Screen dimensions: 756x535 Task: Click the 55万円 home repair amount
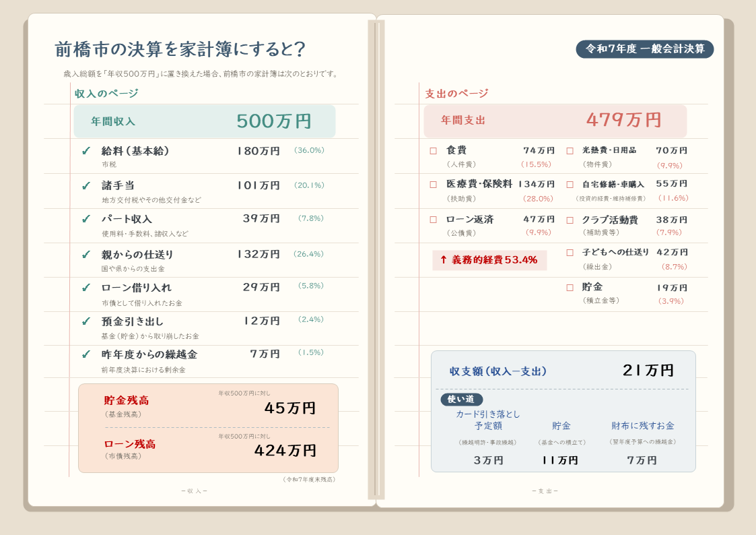tap(672, 184)
